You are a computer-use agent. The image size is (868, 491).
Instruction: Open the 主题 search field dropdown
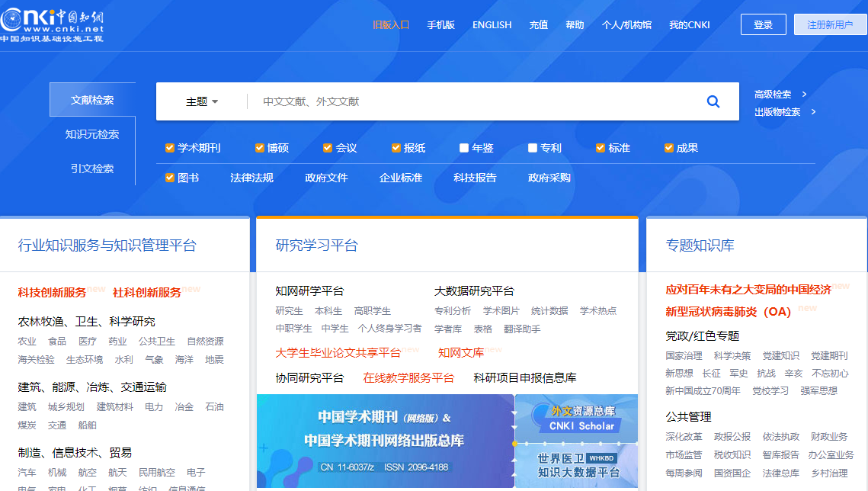(x=200, y=101)
